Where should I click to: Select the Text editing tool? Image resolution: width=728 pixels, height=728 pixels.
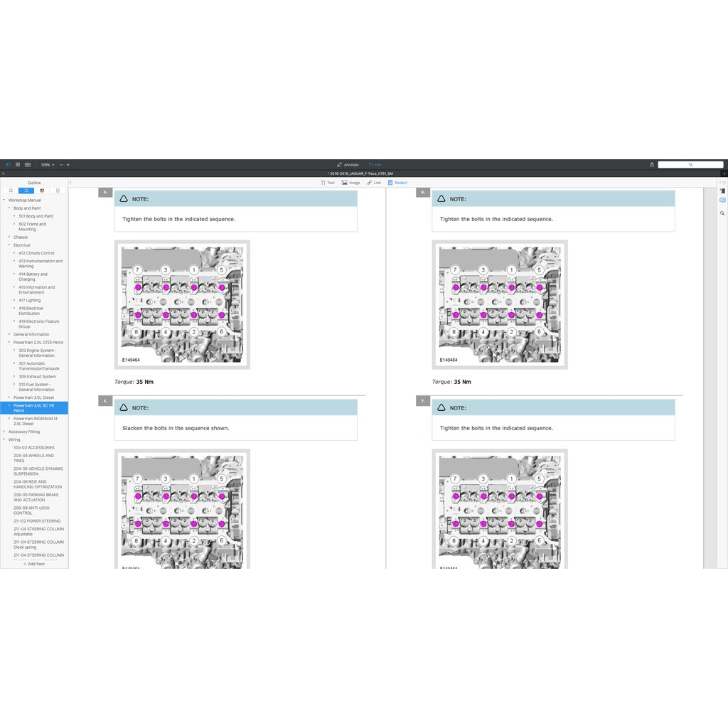(327, 183)
